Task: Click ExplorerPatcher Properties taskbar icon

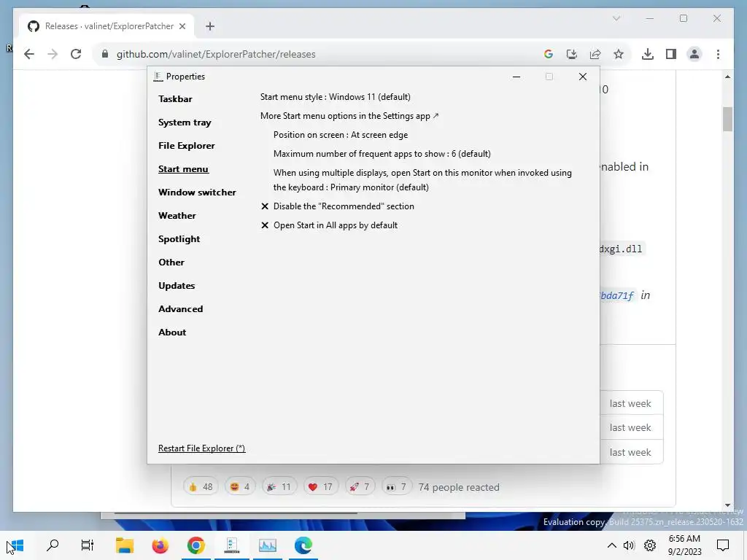Action: point(231,545)
